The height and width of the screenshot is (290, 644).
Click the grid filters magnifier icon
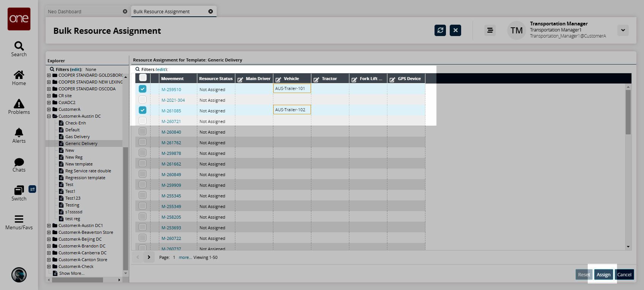[138, 69]
